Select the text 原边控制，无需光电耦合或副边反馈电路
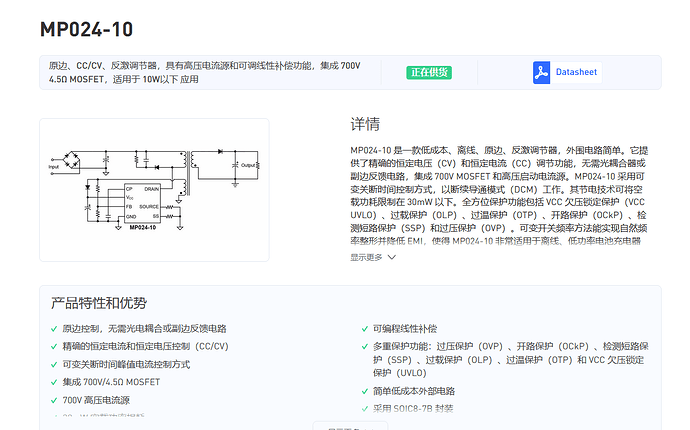Image resolution: width=690 pixels, height=430 pixels. click(x=144, y=329)
